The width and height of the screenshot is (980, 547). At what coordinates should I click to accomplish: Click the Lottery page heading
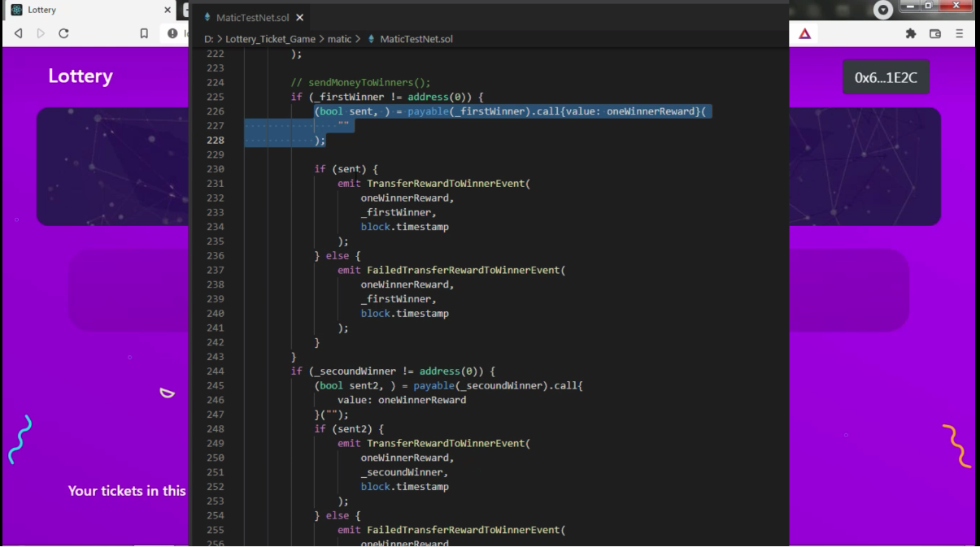tap(81, 76)
